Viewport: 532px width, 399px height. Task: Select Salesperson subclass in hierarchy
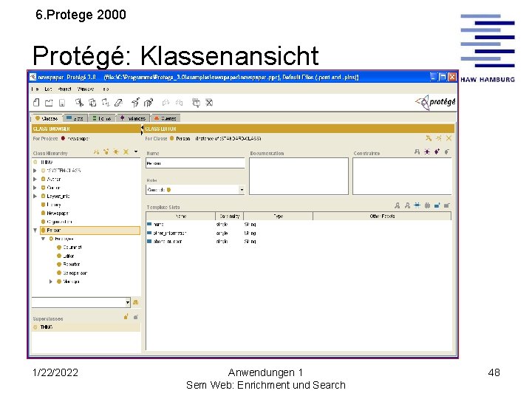72,273
